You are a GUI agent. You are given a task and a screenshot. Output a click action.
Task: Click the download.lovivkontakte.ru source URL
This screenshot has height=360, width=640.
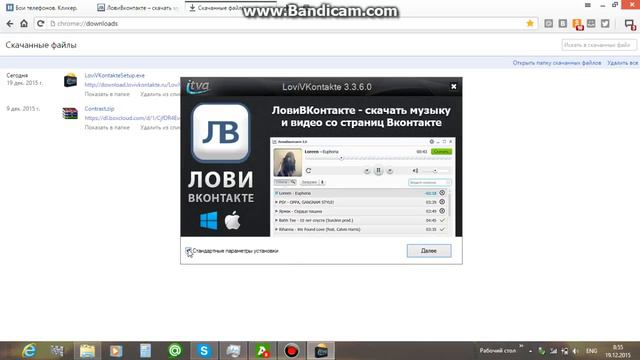[132, 85]
